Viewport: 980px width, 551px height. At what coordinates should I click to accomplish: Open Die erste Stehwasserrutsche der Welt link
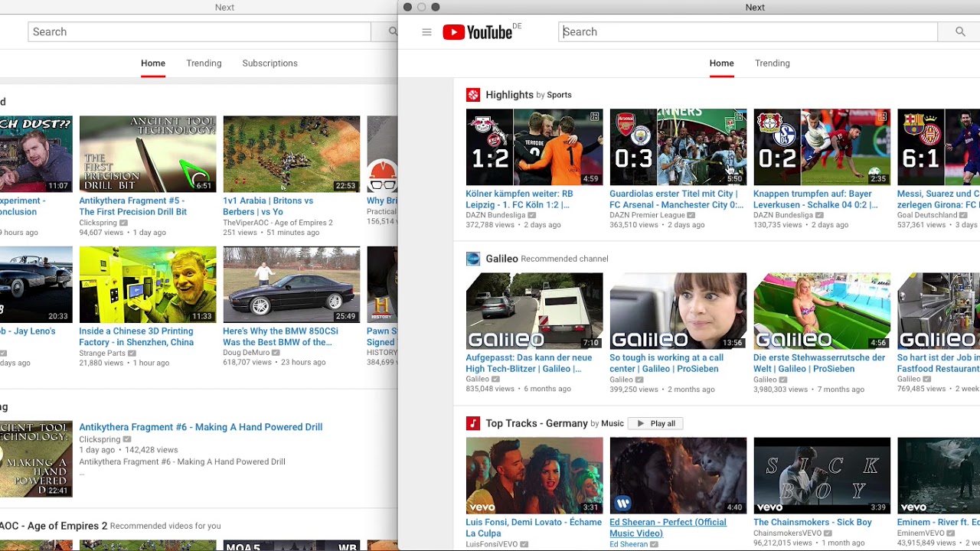819,363
